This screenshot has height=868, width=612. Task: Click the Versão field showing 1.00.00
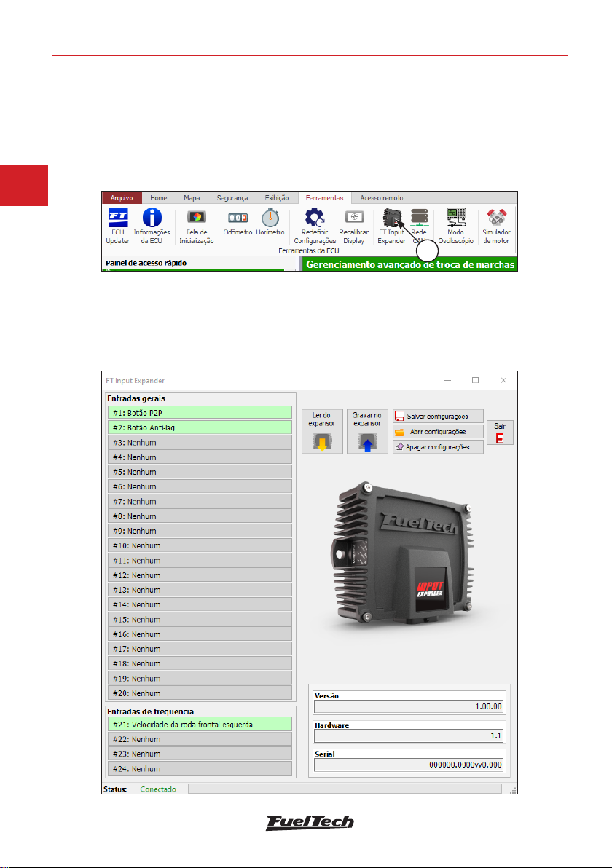(409, 706)
